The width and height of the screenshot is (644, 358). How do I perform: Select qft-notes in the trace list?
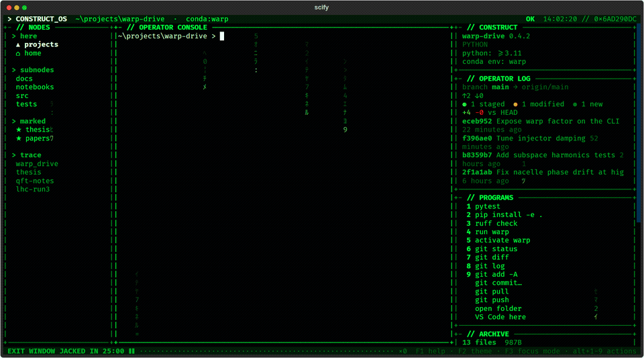click(35, 181)
